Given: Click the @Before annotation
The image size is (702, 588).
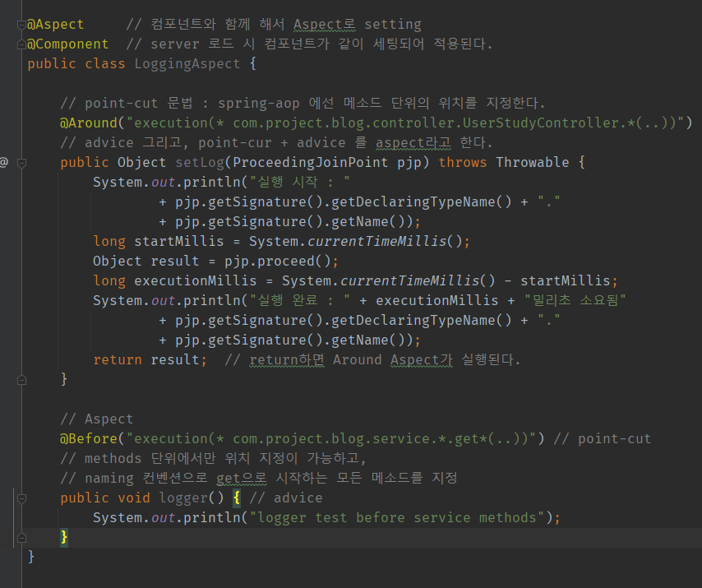Looking at the screenshot, I should [x=89, y=438].
